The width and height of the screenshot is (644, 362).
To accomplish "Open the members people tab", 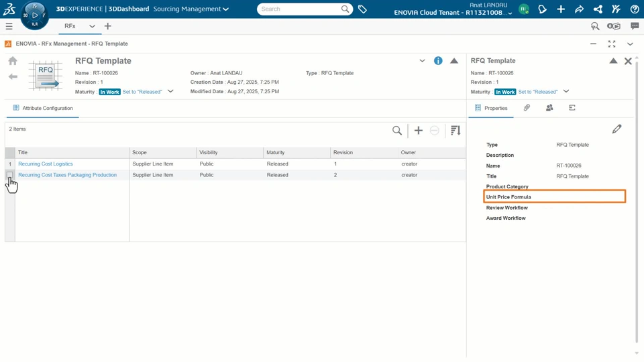I will [549, 108].
